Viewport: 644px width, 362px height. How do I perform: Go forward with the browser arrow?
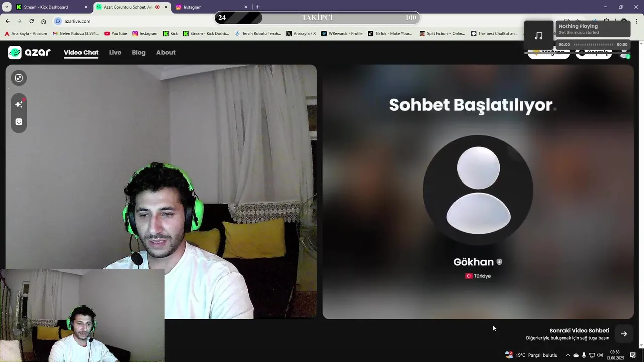19,21
